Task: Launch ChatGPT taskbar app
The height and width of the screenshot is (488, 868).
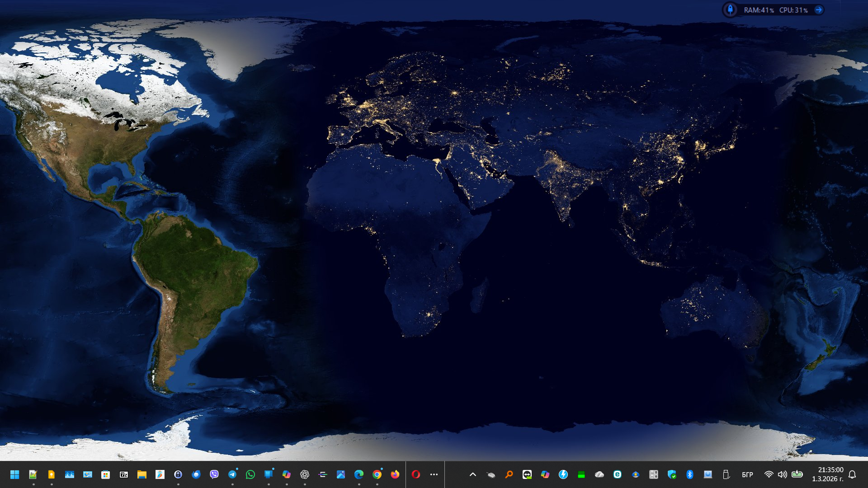Action: click(305, 474)
